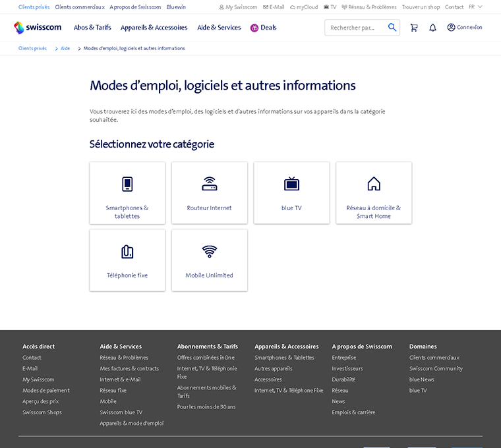Click footer Appareils & mode d'emploi link
This screenshot has height=448, width=501.
[132, 423]
